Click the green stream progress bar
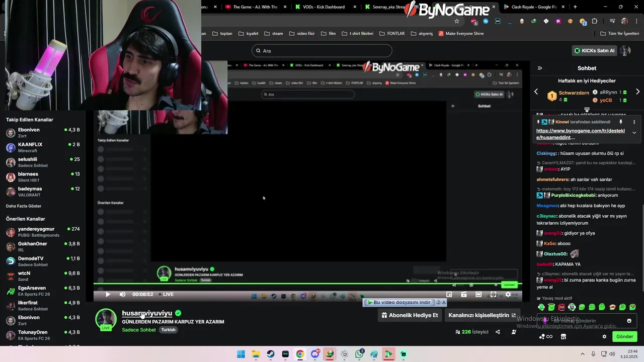 coord(307,284)
